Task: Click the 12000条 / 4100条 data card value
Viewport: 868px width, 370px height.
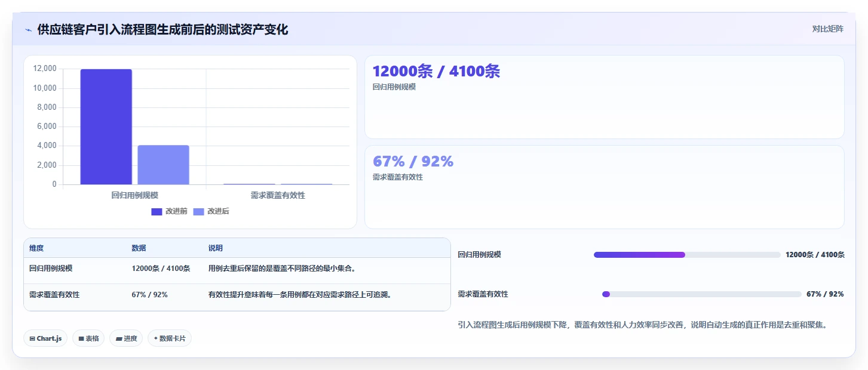Action: (x=436, y=72)
